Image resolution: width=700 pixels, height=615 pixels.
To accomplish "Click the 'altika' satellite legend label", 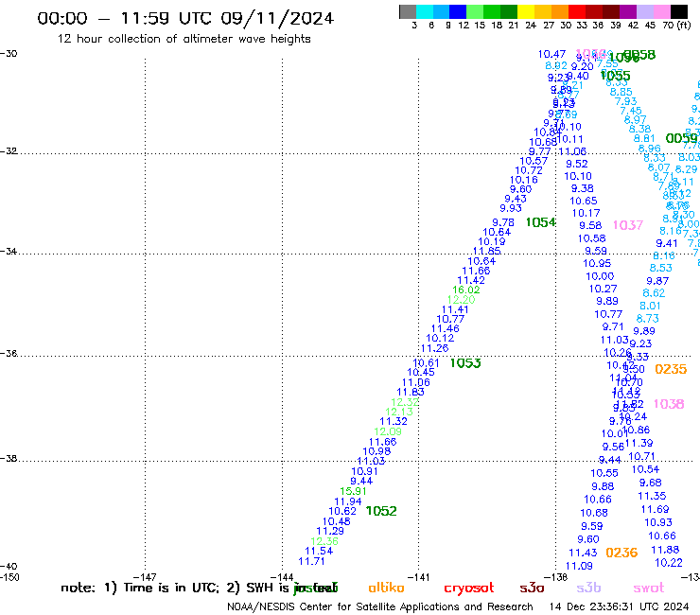I will [x=386, y=588].
